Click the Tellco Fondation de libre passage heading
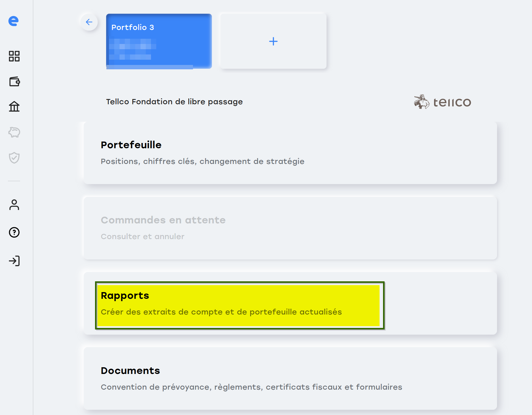The image size is (532, 415). [x=174, y=102]
